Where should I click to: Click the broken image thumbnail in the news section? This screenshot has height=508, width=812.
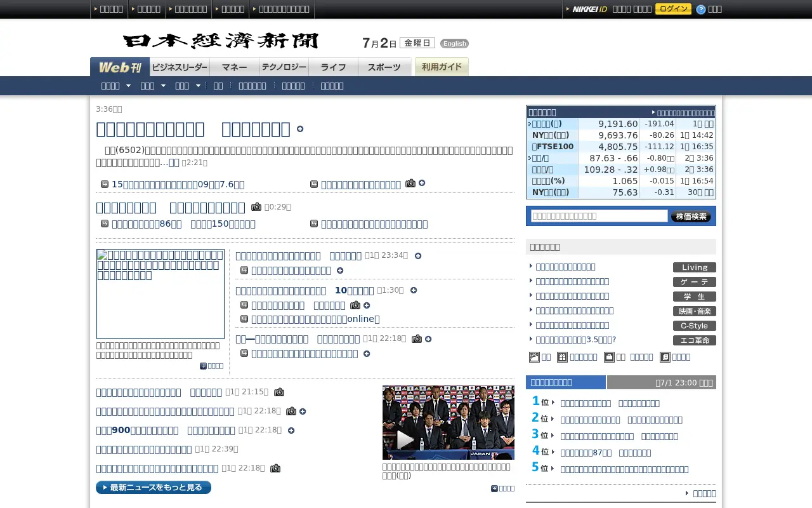tap(160, 294)
